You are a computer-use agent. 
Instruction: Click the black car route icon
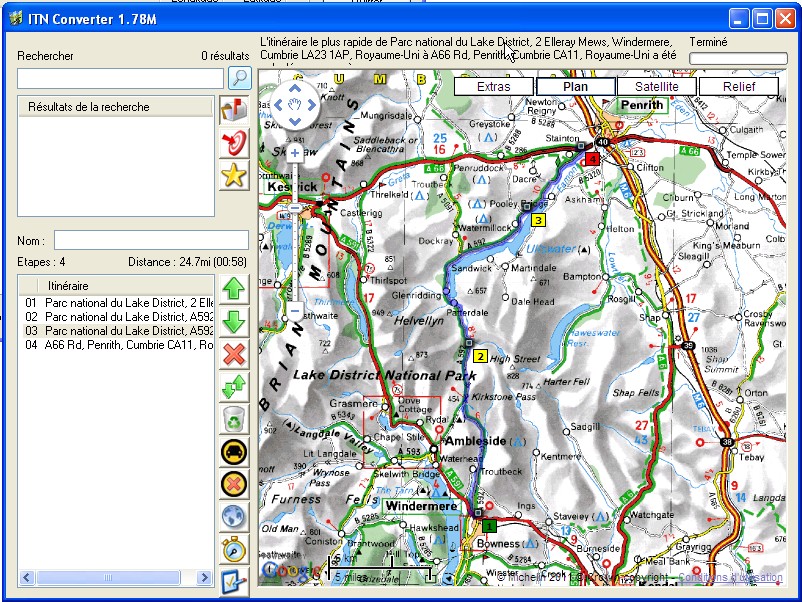point(234,452)
